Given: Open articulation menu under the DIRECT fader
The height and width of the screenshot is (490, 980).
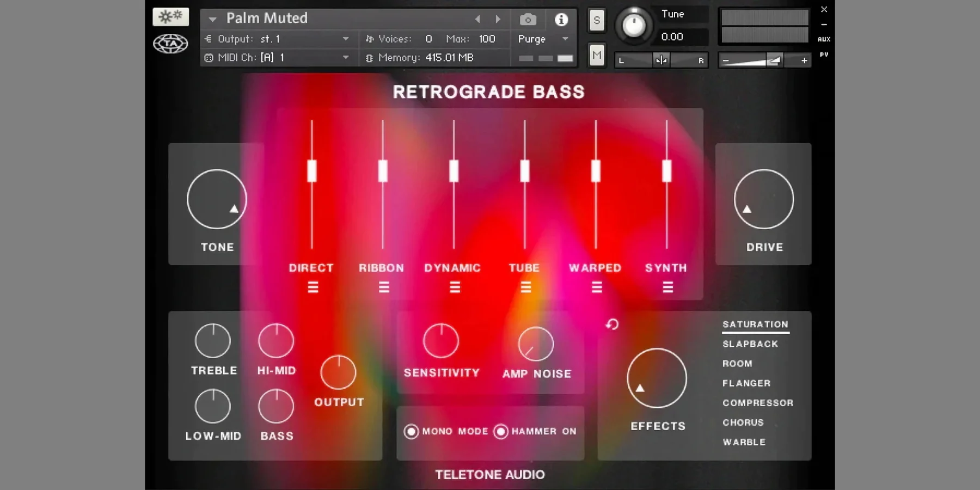Looking at the screenshot, I should tap(312, 287).
